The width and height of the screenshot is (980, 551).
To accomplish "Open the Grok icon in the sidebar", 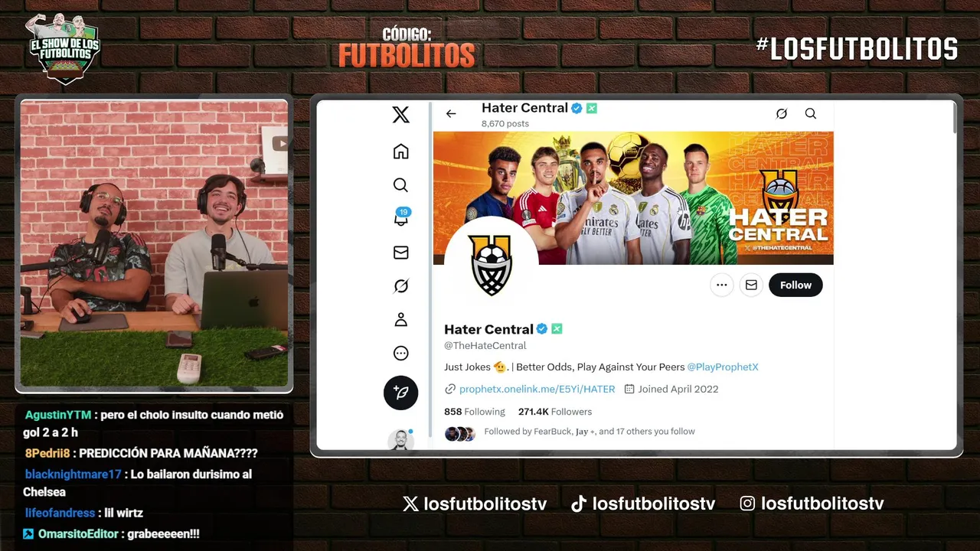I will coord(400,286).
